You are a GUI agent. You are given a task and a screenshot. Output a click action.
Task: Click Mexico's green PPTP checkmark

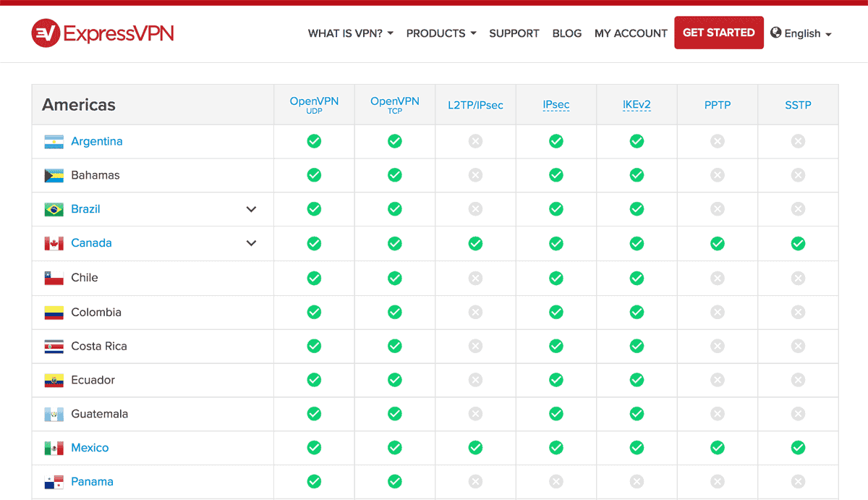(x=717, y=448)
